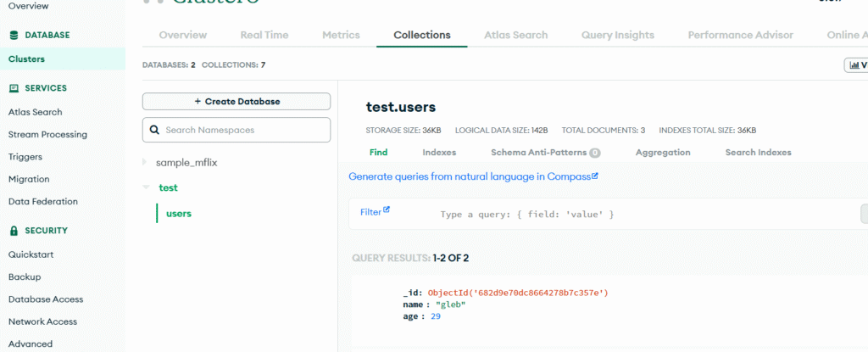
Task: Open Stream Processing in sidebar
Action: pos(47,135)
